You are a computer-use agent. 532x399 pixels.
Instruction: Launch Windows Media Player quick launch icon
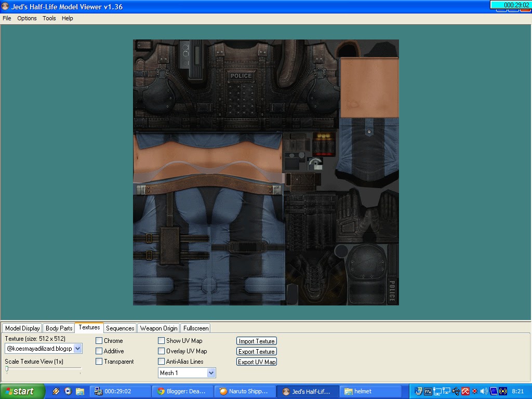68,391
